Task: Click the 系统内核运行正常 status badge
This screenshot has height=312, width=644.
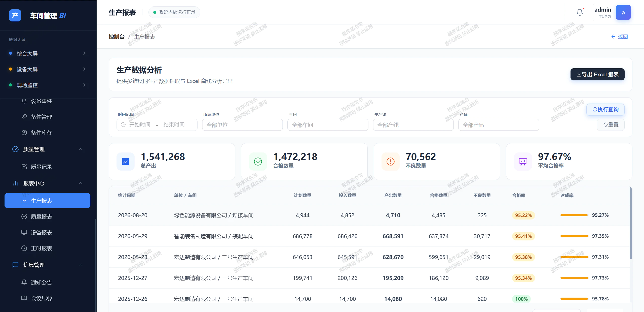Action: click(174, 12)
